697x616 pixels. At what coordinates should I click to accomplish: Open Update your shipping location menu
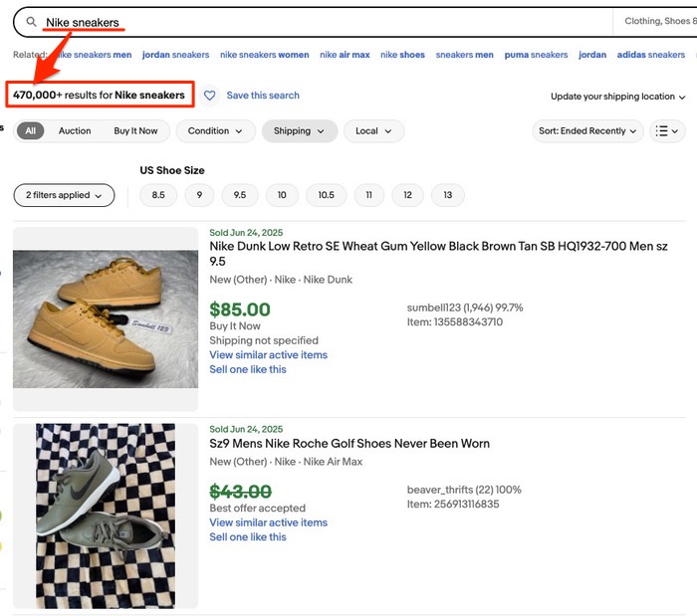(617, 97)
